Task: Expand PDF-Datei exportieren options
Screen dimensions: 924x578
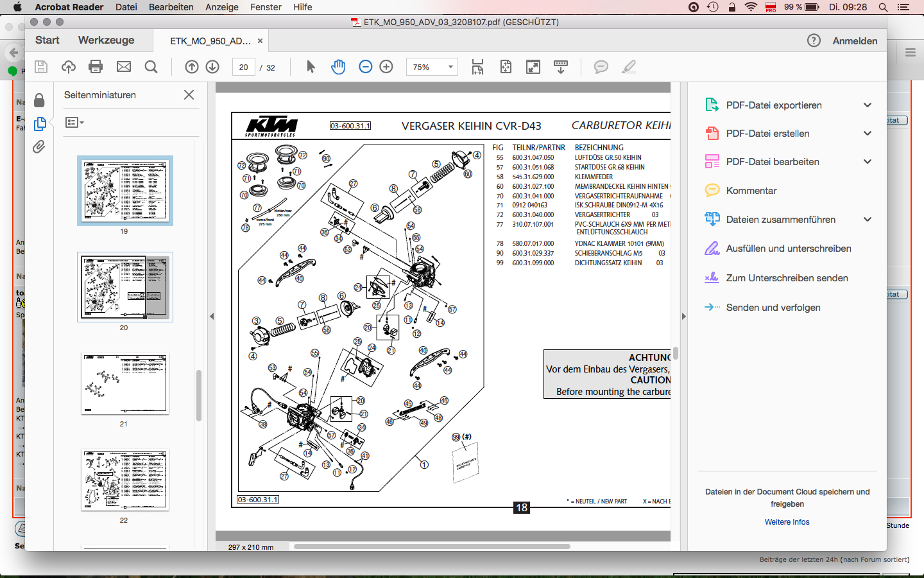Action: 868,105
